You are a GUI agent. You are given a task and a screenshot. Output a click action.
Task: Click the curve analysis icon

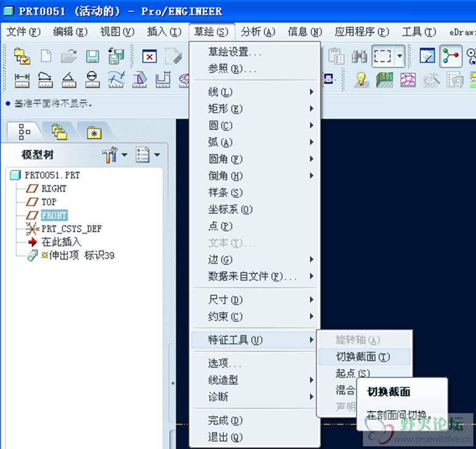[116, 80]
